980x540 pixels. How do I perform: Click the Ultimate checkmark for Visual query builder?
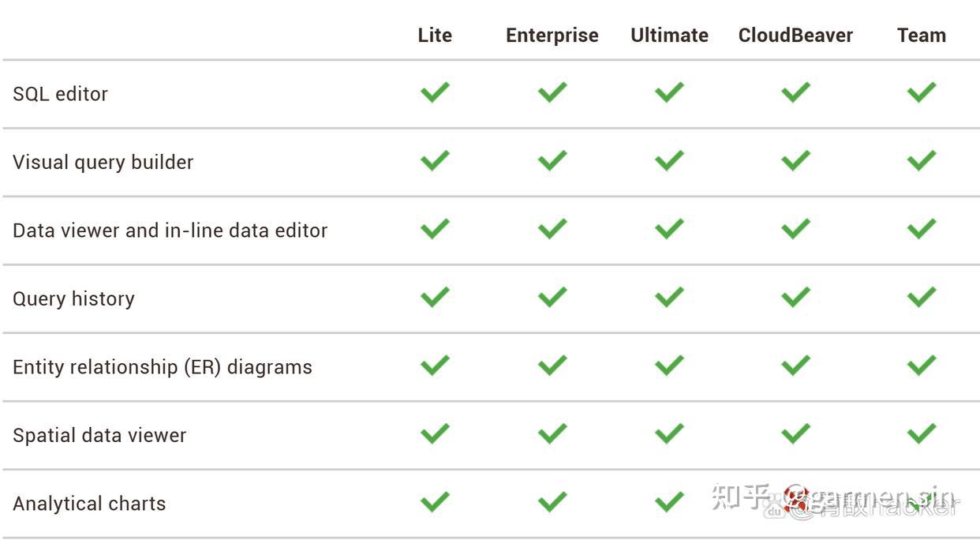tap(669, 161)
